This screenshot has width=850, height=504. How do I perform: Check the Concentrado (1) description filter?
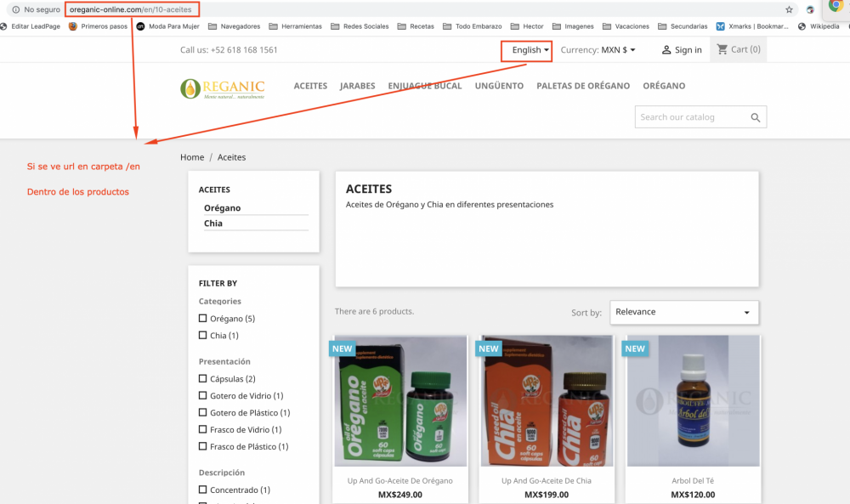(201, 489)
